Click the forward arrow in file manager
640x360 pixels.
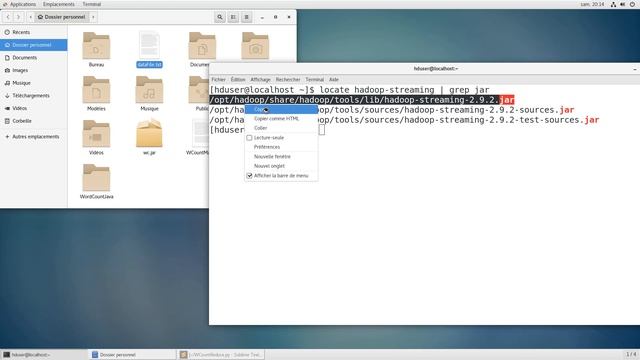pyautogui.click(x=18, y=17)
